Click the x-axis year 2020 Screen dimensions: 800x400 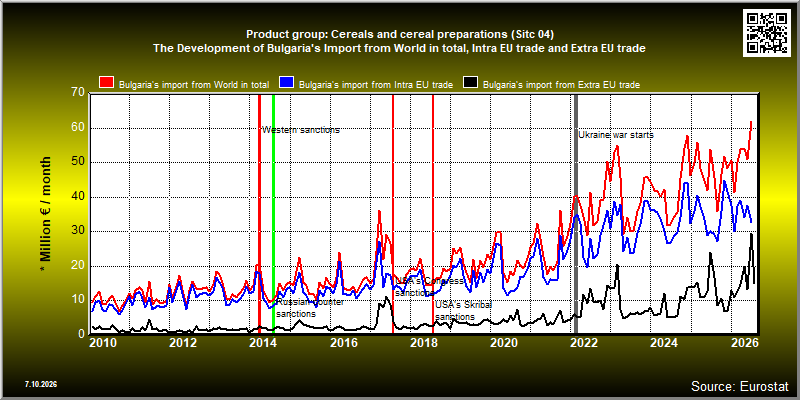[x=504, y=342]
